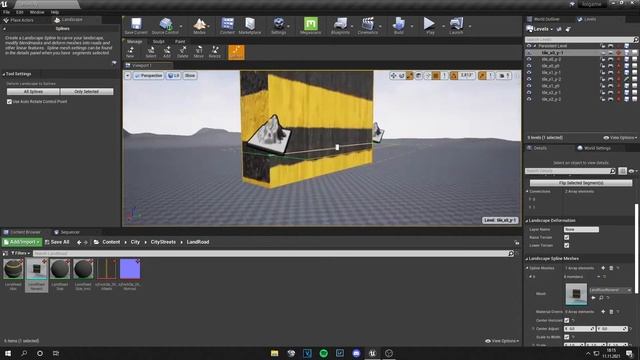Viewport: 640px width, 360px height.
Task: Select the landscape Delete tool
Action: [x=183, y=52]
